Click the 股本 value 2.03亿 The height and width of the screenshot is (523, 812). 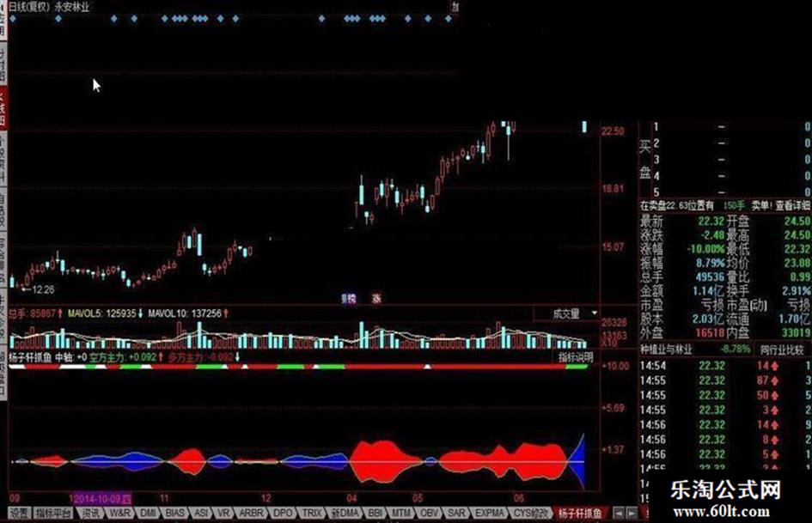click(x=708, y=319)
